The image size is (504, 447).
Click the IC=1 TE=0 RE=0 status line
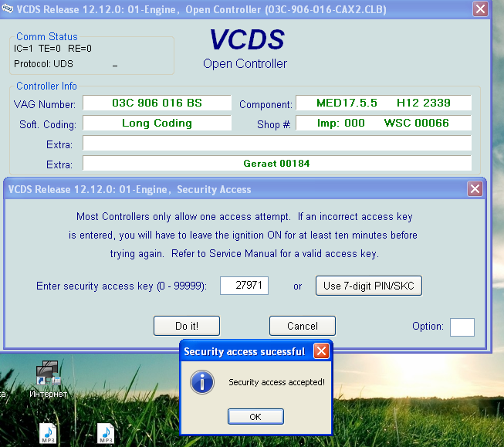pyautogui.click(x=52, y=49)
